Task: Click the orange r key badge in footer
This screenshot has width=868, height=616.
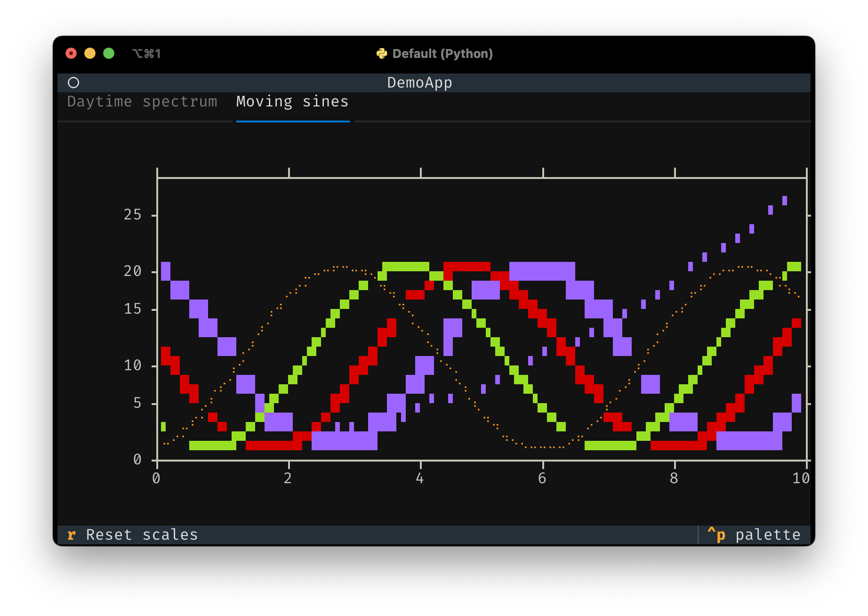Action: (72, 535)
